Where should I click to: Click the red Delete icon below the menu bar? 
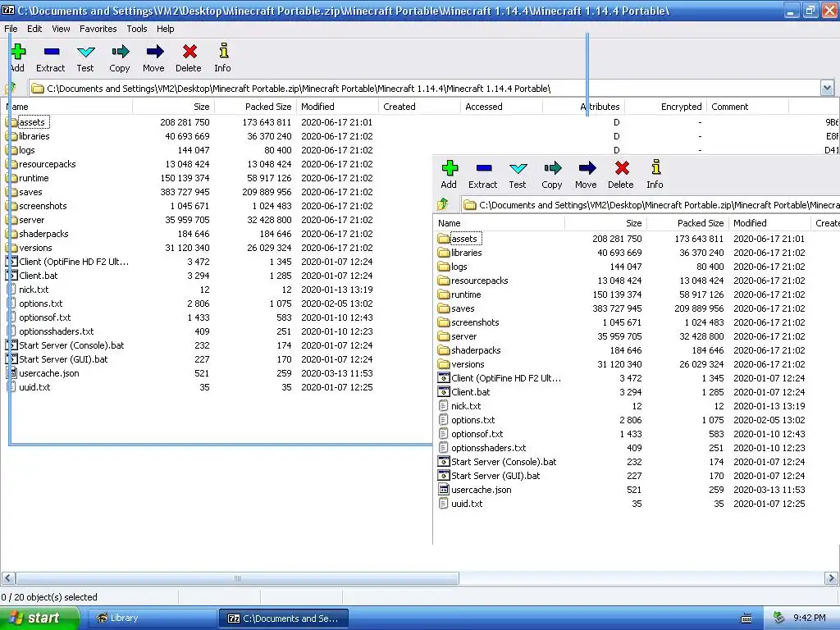pos(189,52)
